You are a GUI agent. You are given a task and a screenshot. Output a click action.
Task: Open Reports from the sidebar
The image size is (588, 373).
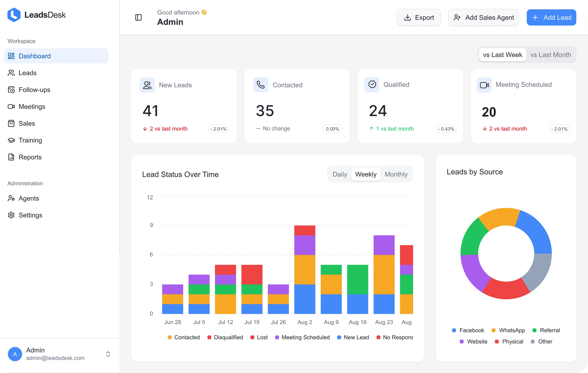click(x=56, y=157)
